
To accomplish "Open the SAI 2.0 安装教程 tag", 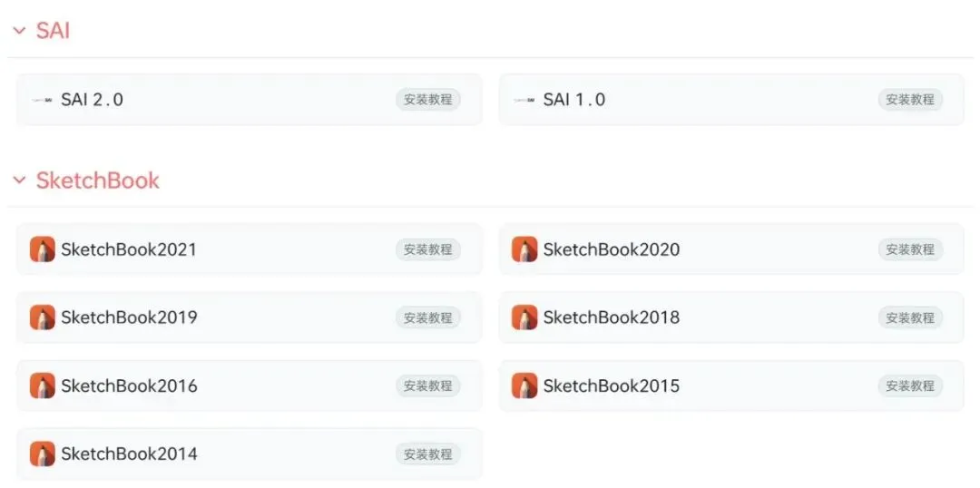I will tap(427, 100).
